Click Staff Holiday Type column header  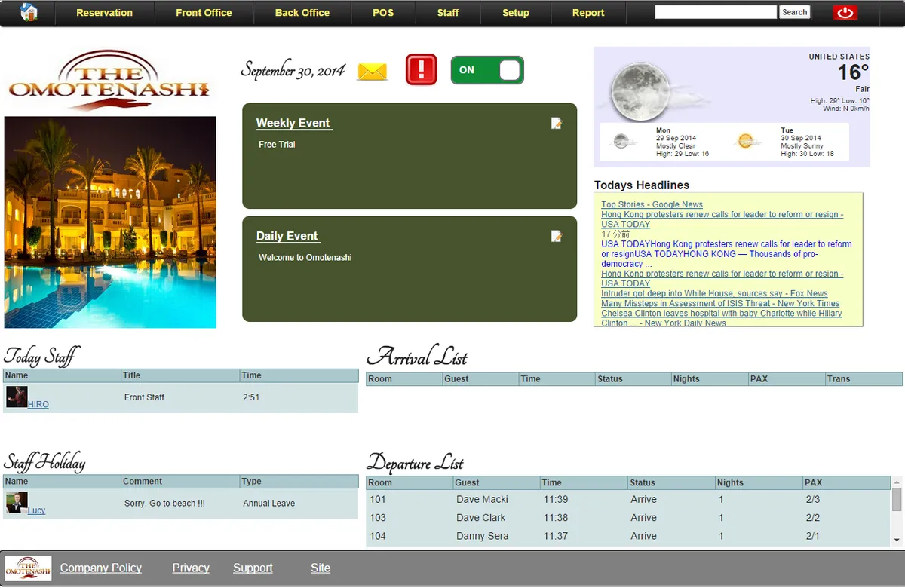click(299, 482)
